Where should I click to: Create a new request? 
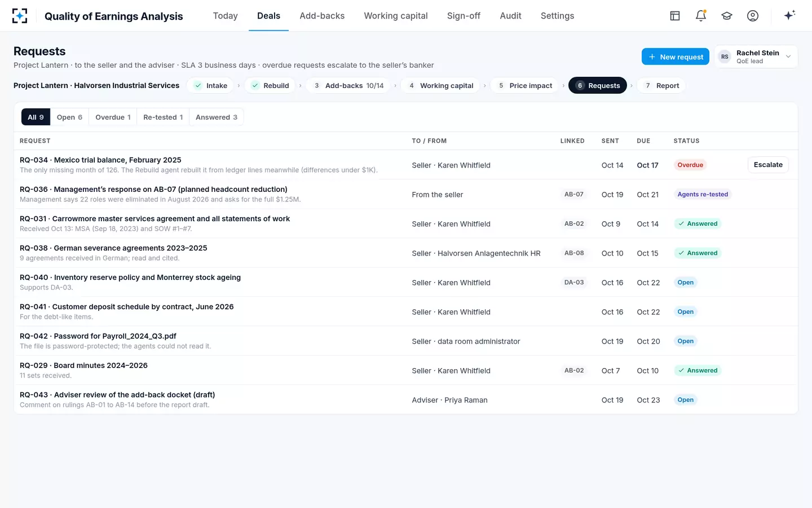[676, 56]
